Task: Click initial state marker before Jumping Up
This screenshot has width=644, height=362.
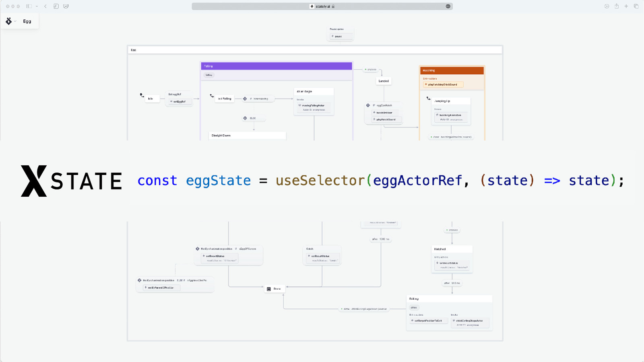Action: [429, 98]
